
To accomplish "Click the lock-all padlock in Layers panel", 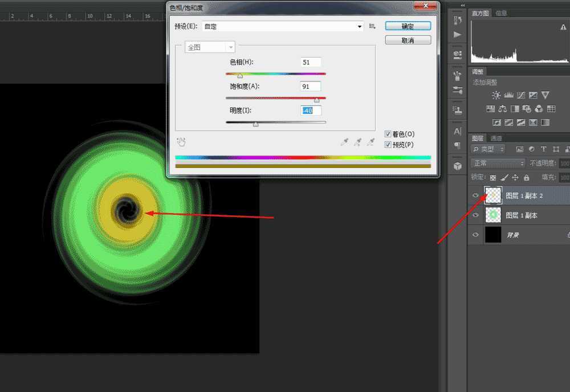I will [526, 177].
